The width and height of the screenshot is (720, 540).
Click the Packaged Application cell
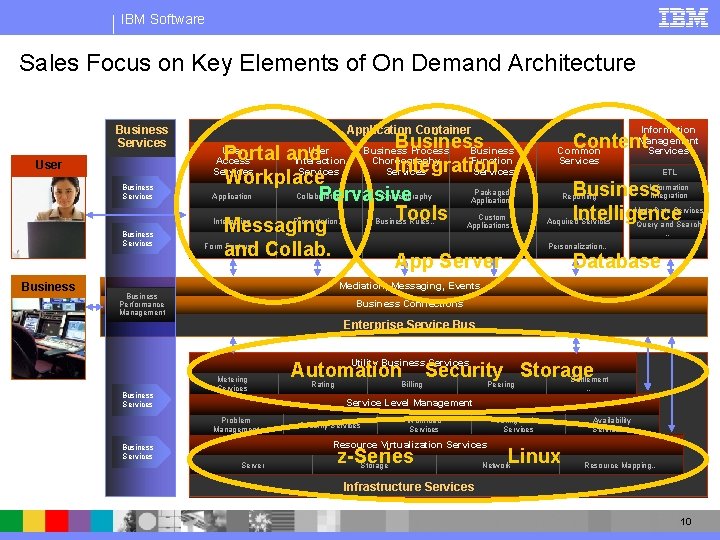point(492,196)
